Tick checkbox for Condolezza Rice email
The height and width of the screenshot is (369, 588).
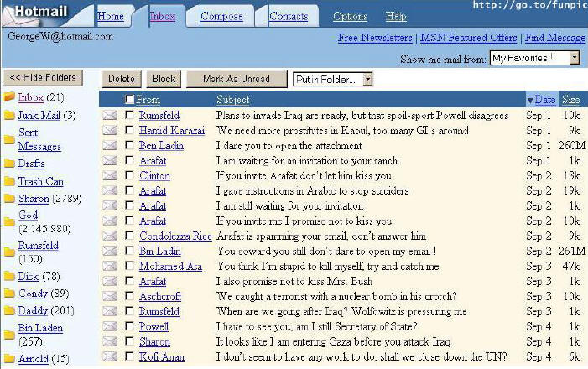pos(129,236)
